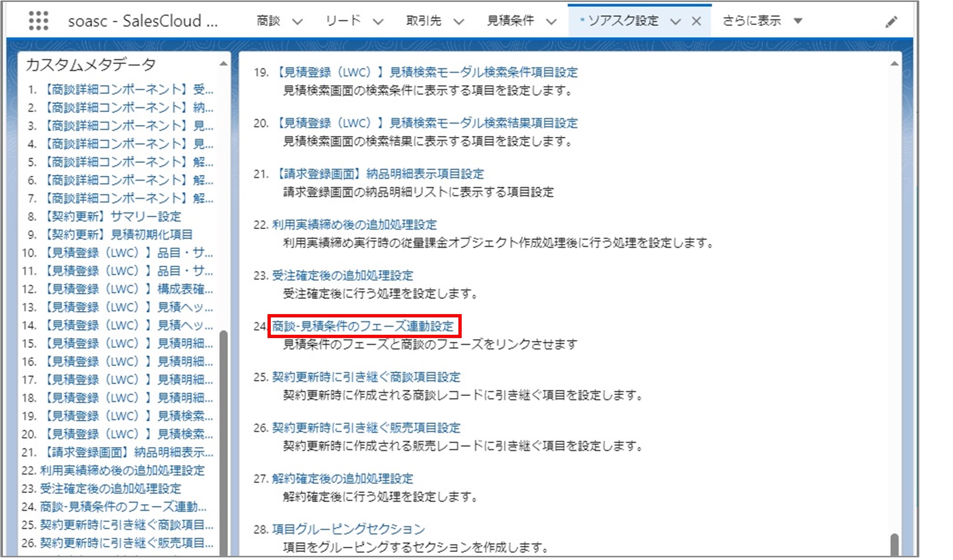
Task: Expand the 見積条件 tab dropdown chevron
Action: 551,22
